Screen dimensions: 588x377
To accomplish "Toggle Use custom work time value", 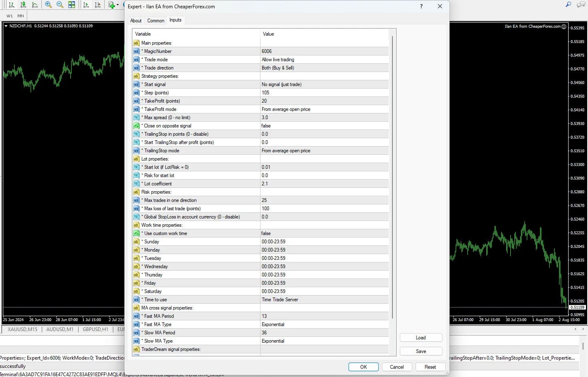I will coord(324,233).
